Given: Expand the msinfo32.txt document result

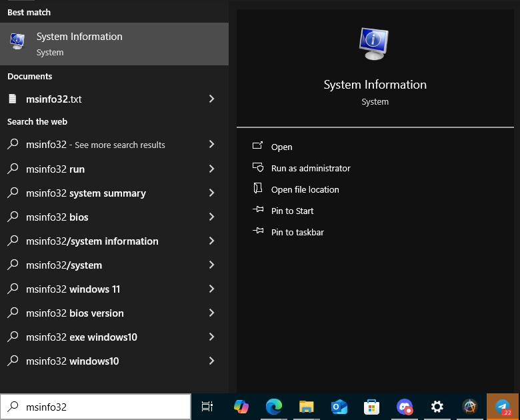Looking at the screenshot, I should coord(211,99).
